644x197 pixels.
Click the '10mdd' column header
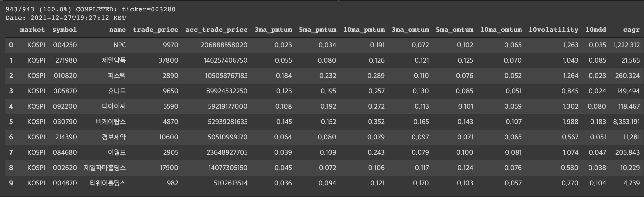pyautogui.click(x=596, y=30)
